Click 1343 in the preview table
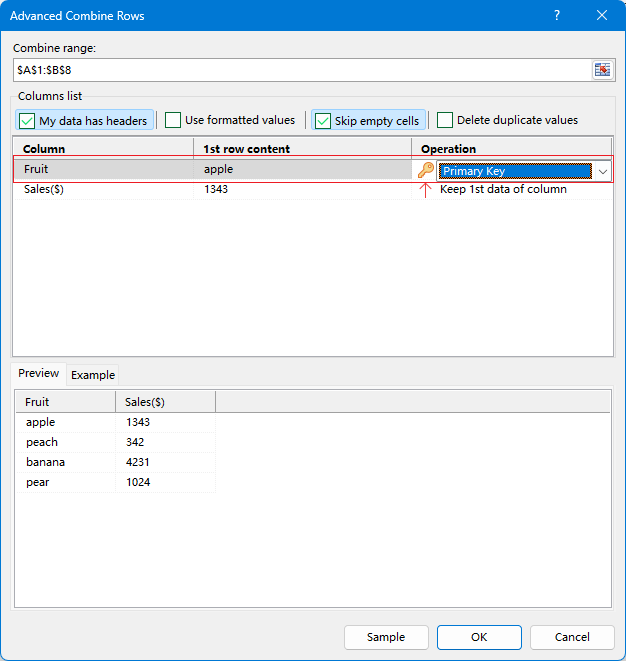This screenshot has height=661, width=626. coord(138,422)
